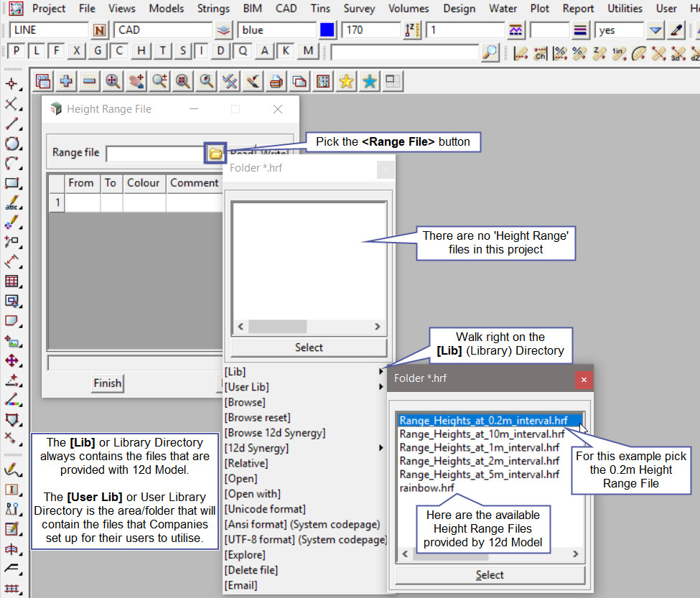Click the plus icon in view toolbar
Viewport: 700px width, 598px height.
[66, 82]
